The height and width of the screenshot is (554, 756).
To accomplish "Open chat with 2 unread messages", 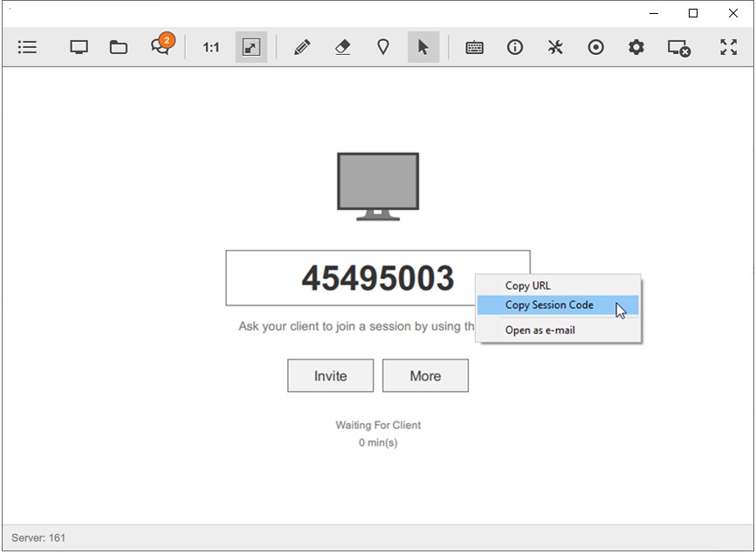I will coord(161,47).
